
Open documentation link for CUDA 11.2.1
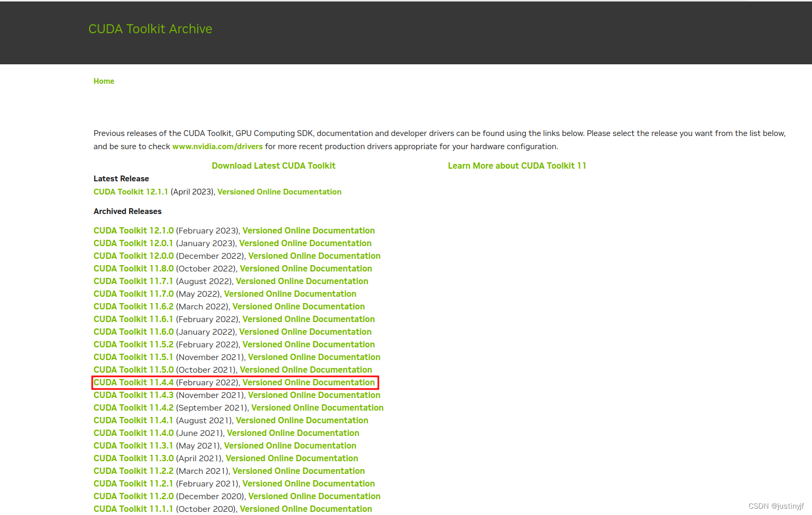click(309, 483)
